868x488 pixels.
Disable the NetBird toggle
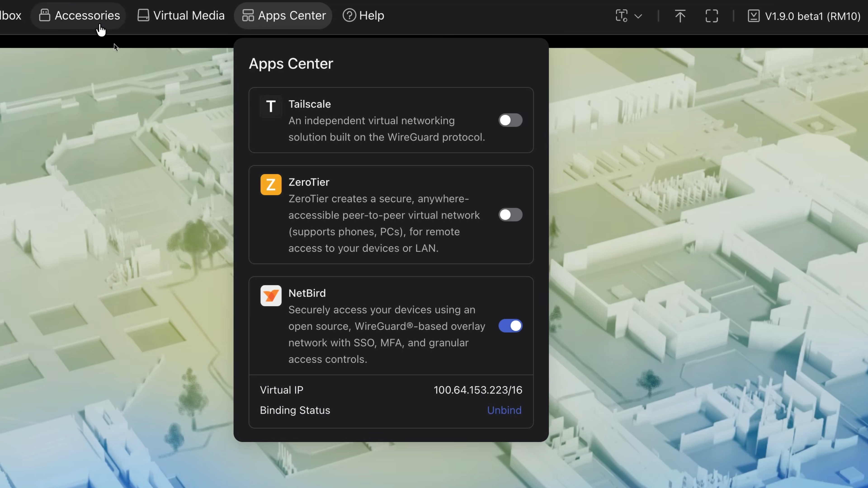(510, 326)
